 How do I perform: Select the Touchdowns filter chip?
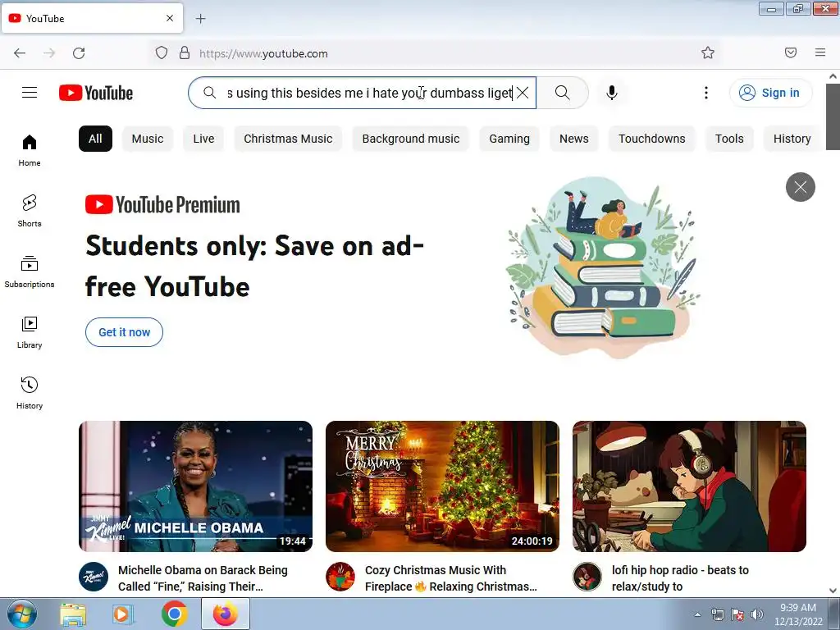coord(652,139)
